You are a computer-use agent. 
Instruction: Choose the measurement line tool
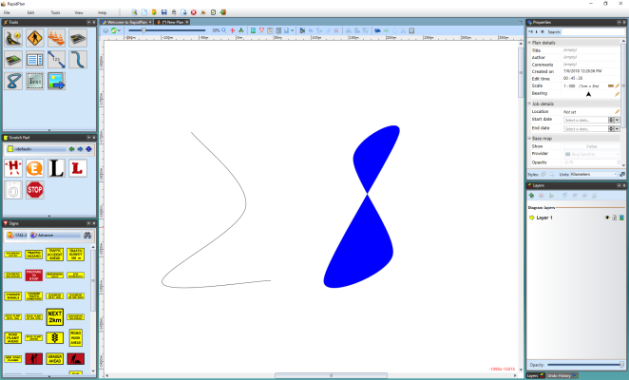(x=56, y=60)
